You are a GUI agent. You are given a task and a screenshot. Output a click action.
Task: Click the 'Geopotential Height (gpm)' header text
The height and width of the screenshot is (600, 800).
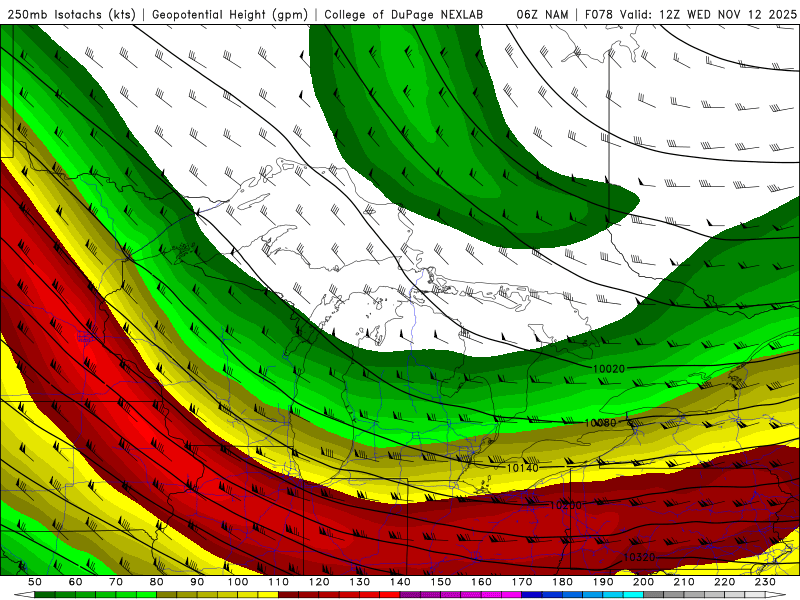230,15
